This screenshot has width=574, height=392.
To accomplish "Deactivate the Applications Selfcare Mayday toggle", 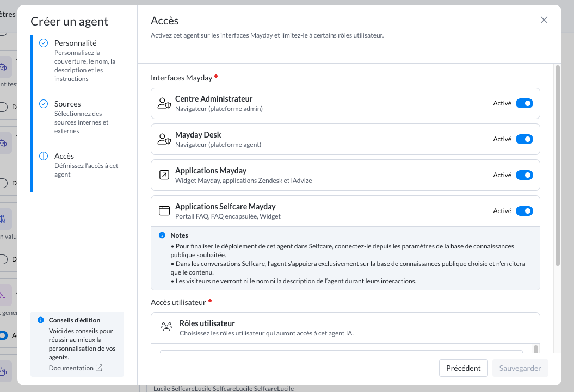I will pyautogui.click(x=524, y=211).
